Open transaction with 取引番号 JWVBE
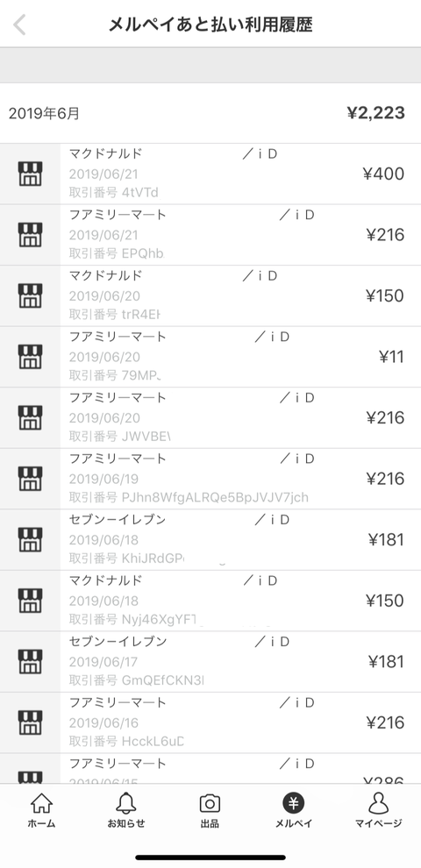Screen dimensions: 421x868 (x=210, y=418)
